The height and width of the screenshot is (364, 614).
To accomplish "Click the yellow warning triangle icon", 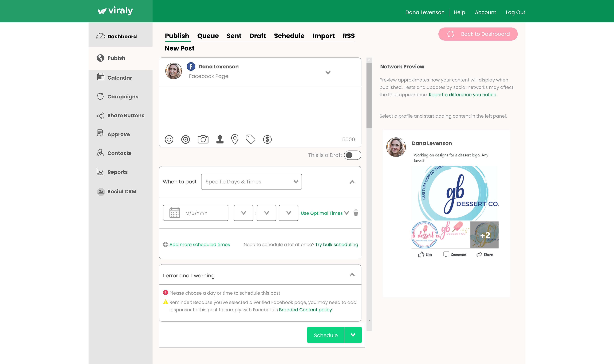I will (x=166, y=302).
